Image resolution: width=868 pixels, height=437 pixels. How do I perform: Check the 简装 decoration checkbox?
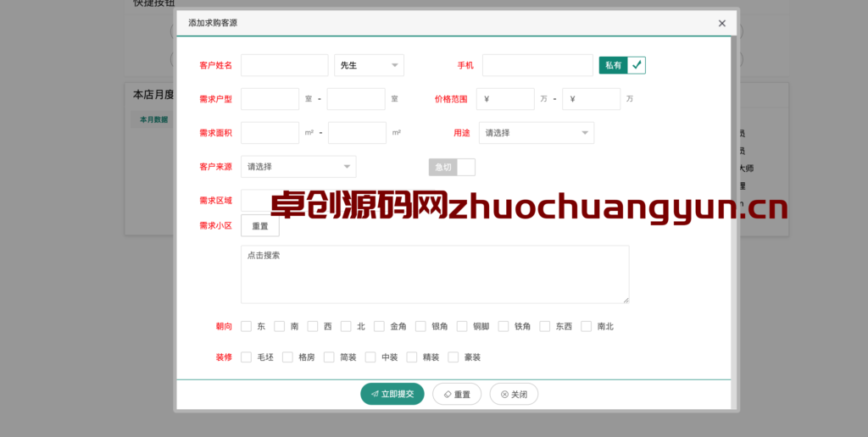coord(330,357)
